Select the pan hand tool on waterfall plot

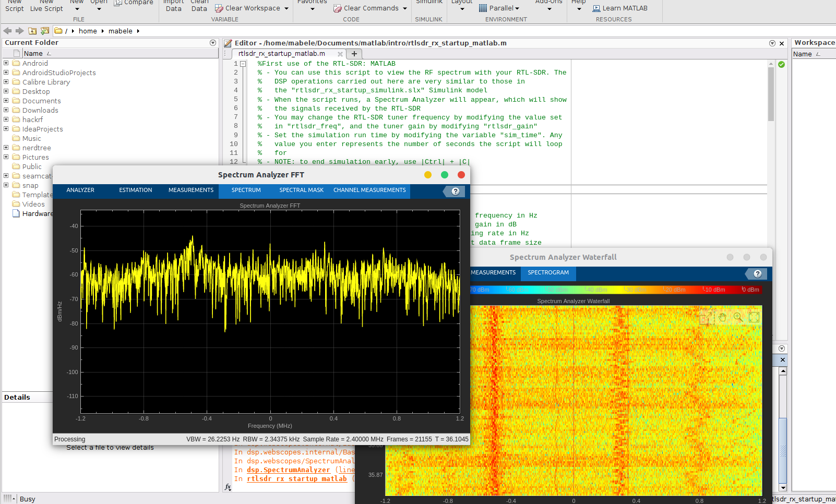coord(723,317)
